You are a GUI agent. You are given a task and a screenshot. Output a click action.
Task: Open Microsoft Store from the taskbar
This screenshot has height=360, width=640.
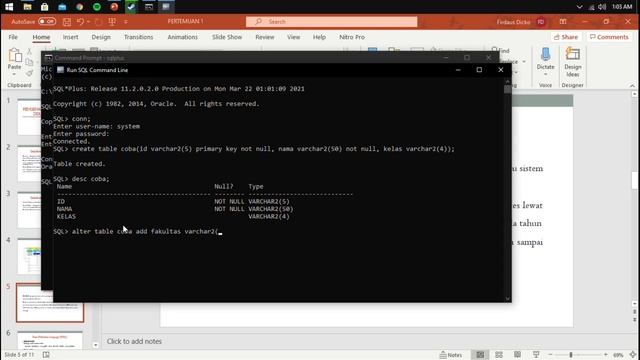click(x=44, y=7)
